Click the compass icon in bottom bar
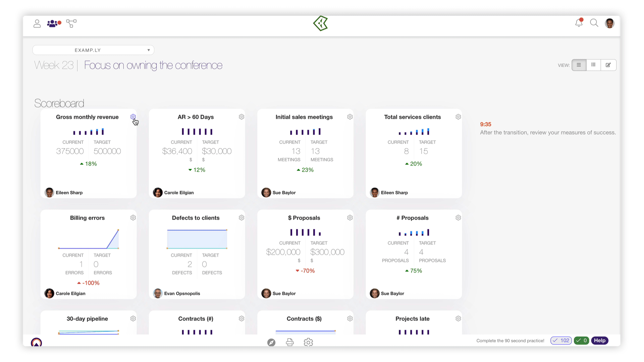The image size is (644, 362). 271,342
